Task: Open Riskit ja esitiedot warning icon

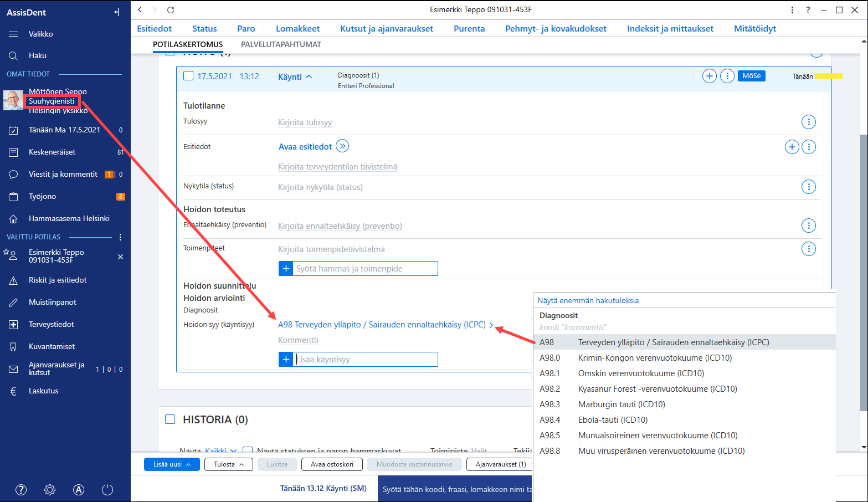Action: [x=13, y=280]
